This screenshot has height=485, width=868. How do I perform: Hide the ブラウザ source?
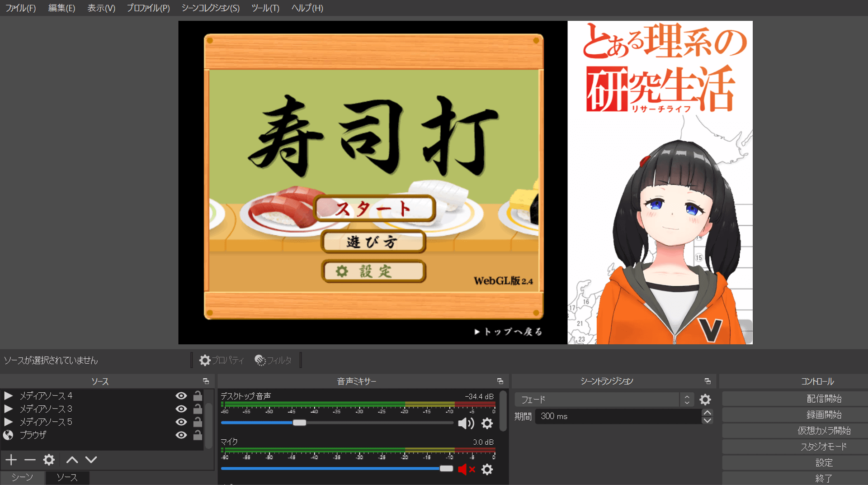(x=181, y=435)
